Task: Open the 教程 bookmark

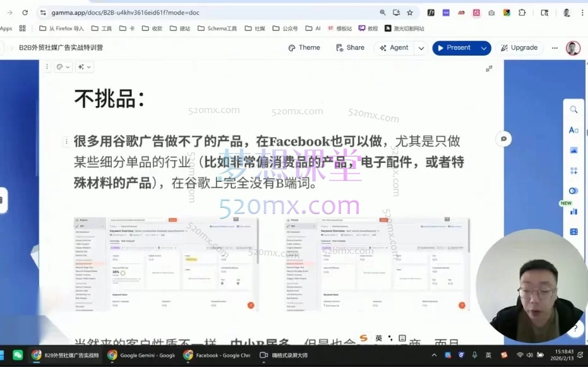Action: click(368, 28)
